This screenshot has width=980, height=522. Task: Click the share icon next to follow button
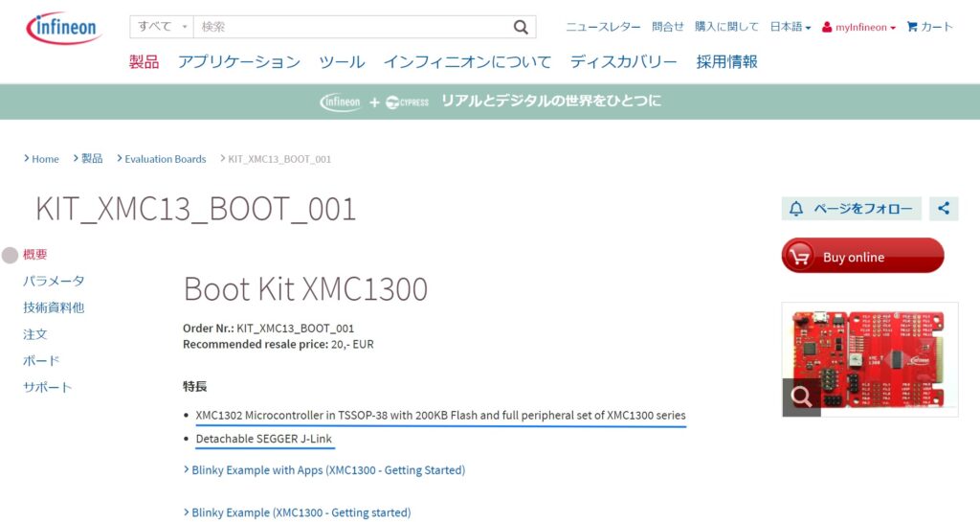pyautogui.click(x=944, y=208)
